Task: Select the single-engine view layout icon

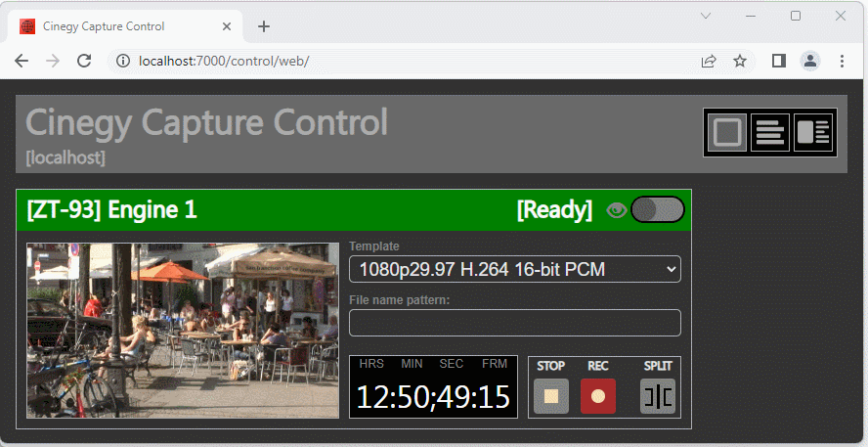Action: tap(727, 132)
